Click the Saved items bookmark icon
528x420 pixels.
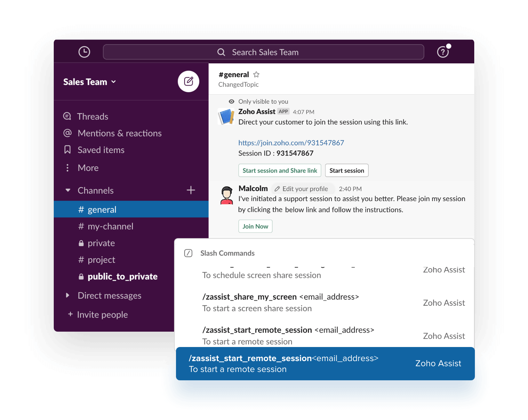(67, 149)
